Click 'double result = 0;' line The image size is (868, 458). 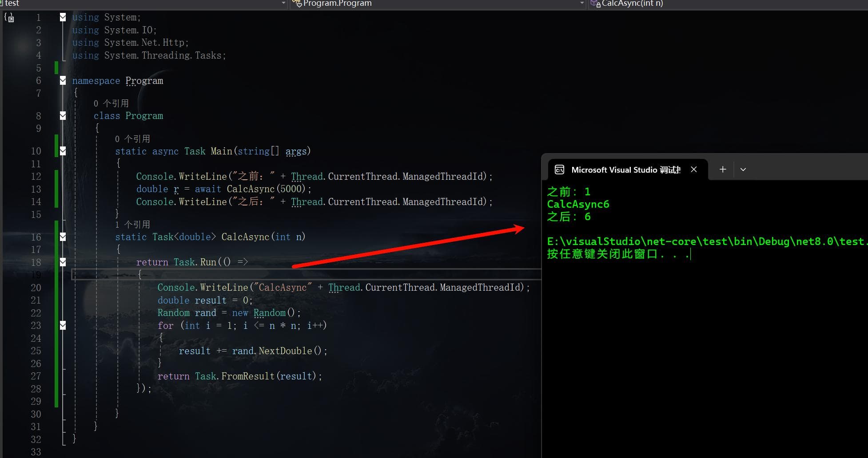point(205,300)
